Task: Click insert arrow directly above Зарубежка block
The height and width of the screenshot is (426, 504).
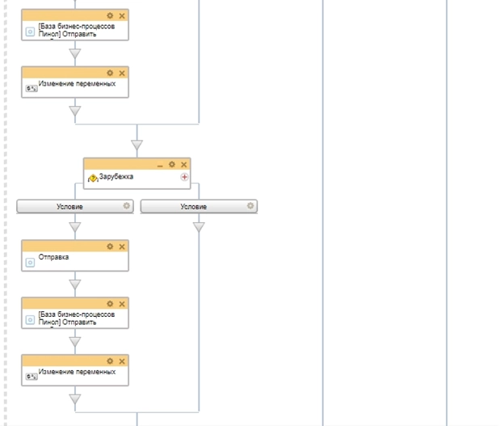Action: (136, 146)
